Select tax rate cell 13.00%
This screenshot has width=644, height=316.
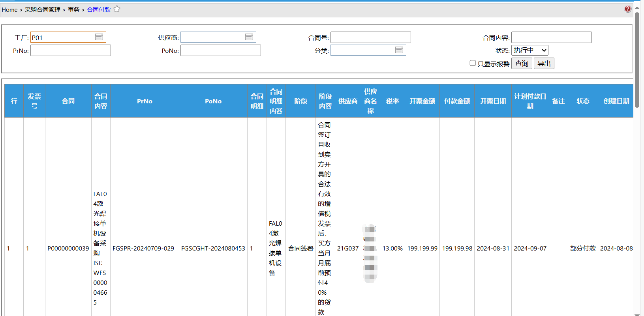coord(392,248)
